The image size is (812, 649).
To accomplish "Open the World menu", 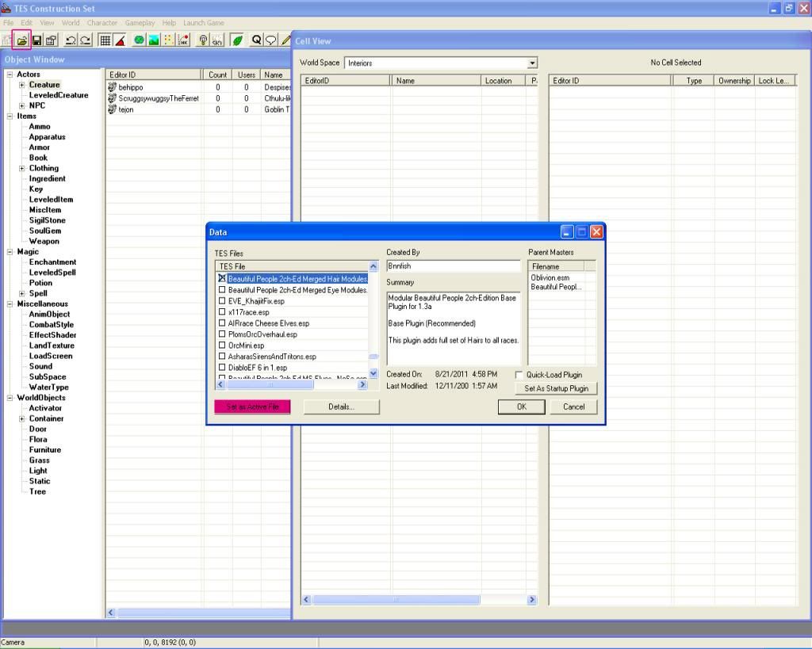I will tap(71, 23).
